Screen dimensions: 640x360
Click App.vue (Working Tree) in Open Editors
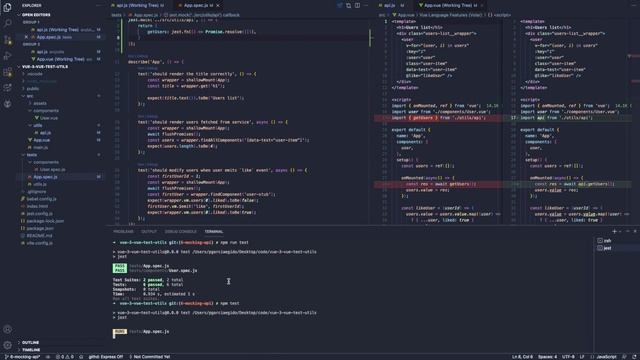(60, 59)
